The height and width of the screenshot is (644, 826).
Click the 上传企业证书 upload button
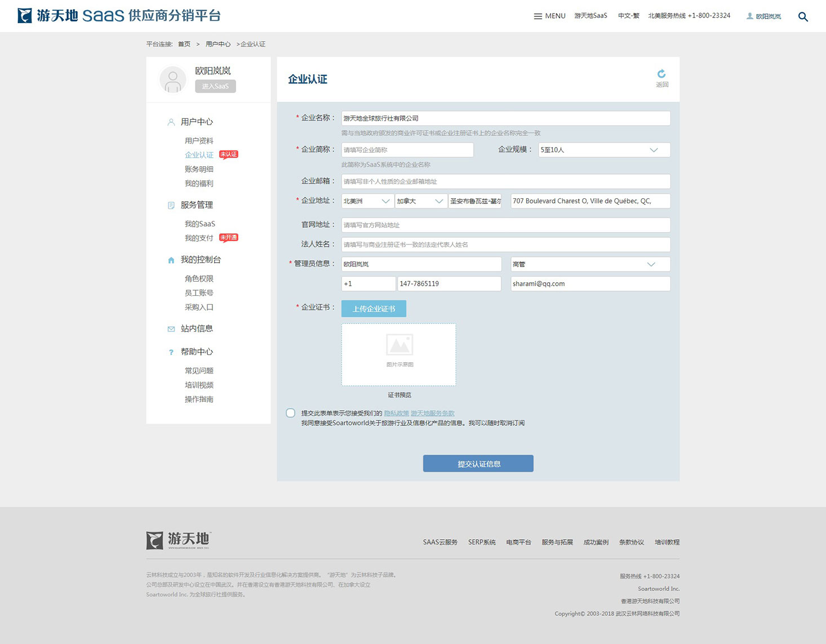(374, 309)
